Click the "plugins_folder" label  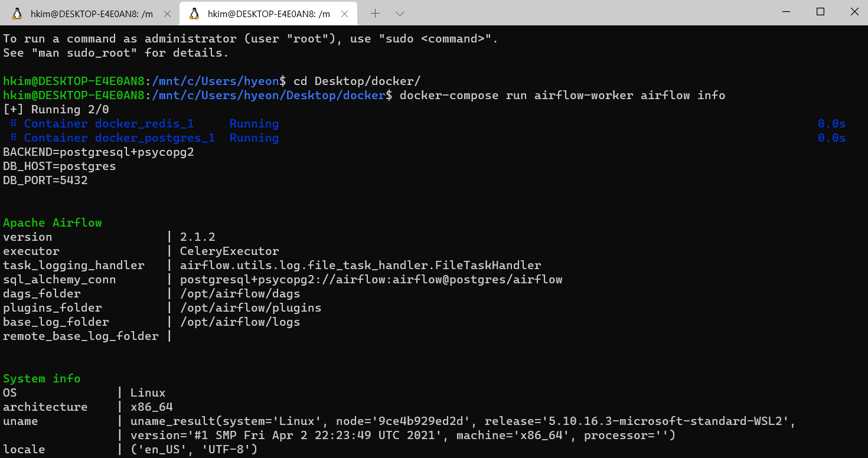coord(53,308)
